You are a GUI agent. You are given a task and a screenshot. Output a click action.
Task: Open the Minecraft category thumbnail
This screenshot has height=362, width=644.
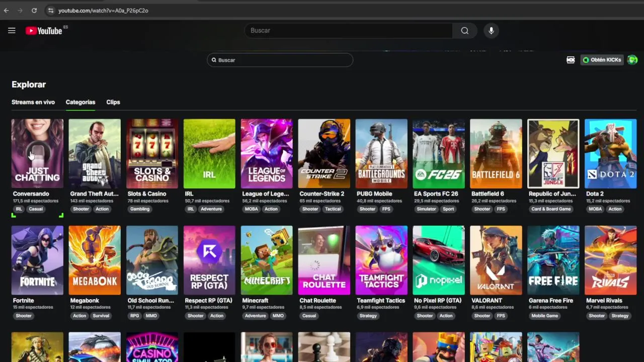267,260
